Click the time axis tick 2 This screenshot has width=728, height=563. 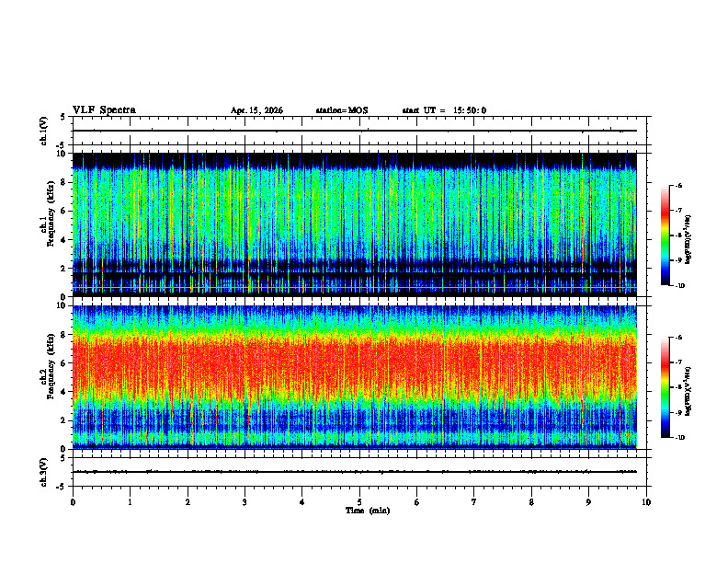pos(188,502)
